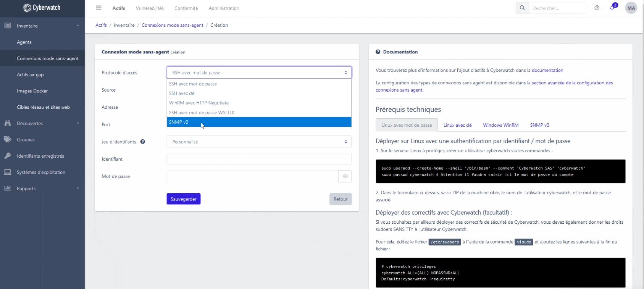Select 'SSH avec clé' option

(259, 94)
